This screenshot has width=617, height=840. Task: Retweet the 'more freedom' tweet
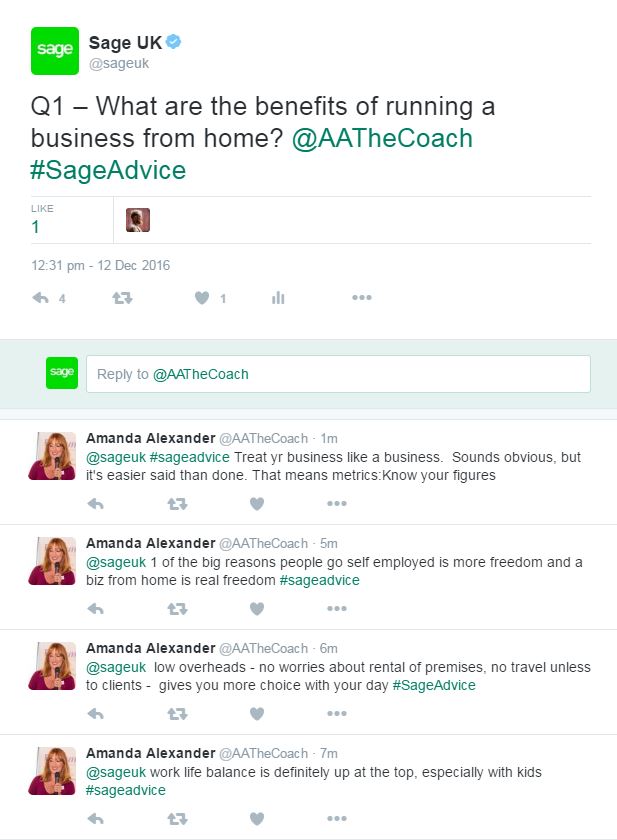coord(177,608)
